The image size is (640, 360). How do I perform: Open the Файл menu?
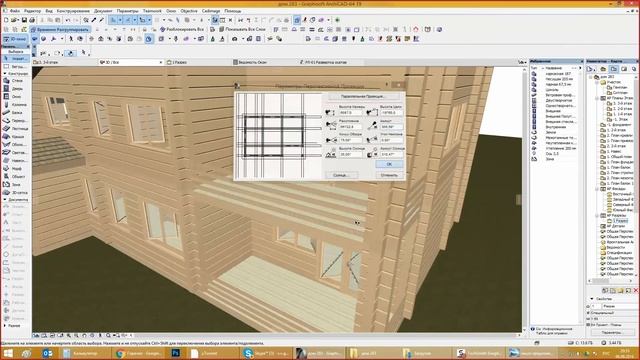click(x=14, y=11)
